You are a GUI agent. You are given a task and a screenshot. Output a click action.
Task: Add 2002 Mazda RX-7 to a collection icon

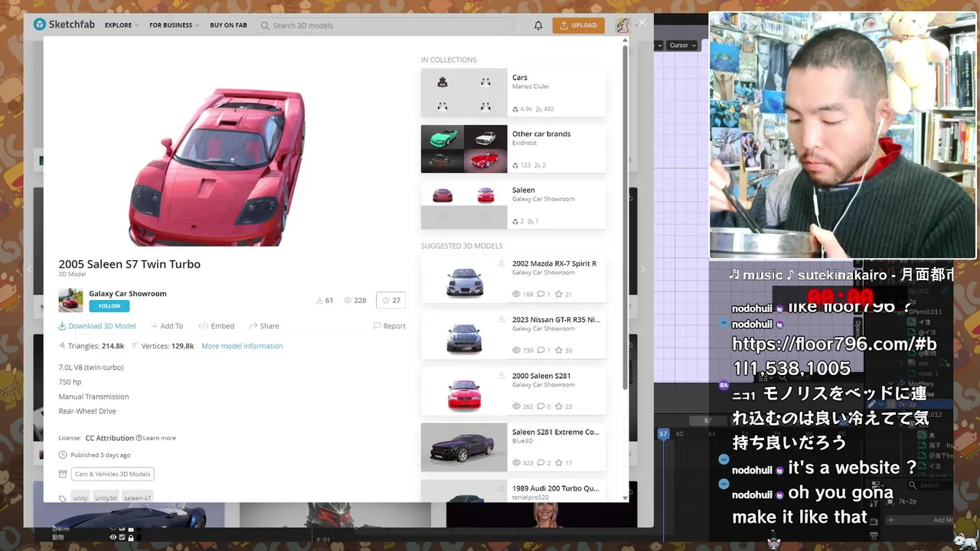point(501,263)
